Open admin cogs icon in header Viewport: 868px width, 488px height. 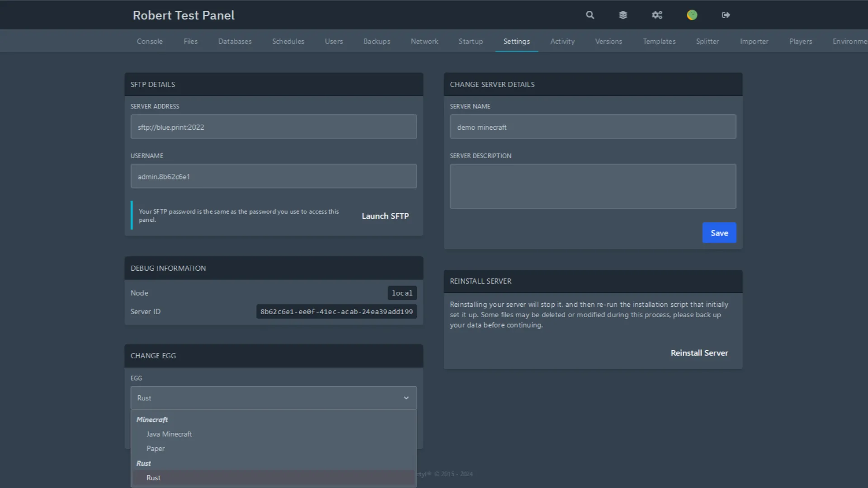click(x=657, y=15)
